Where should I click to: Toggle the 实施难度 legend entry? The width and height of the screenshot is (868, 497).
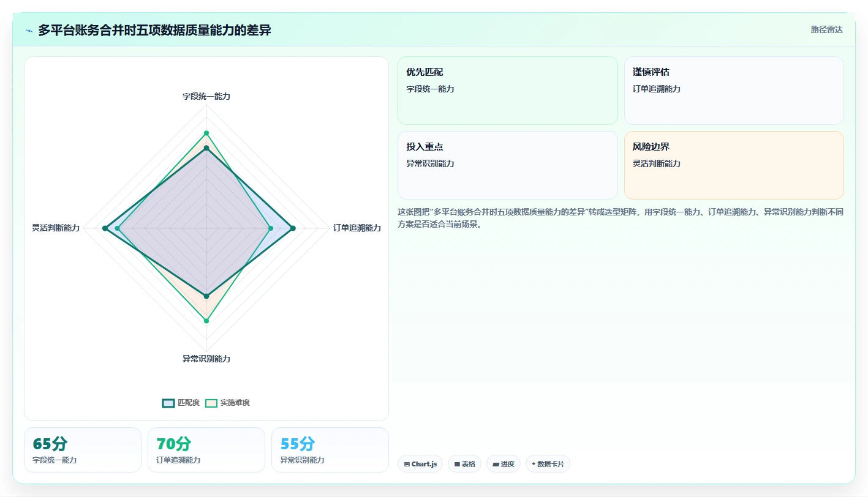point(228,403)
